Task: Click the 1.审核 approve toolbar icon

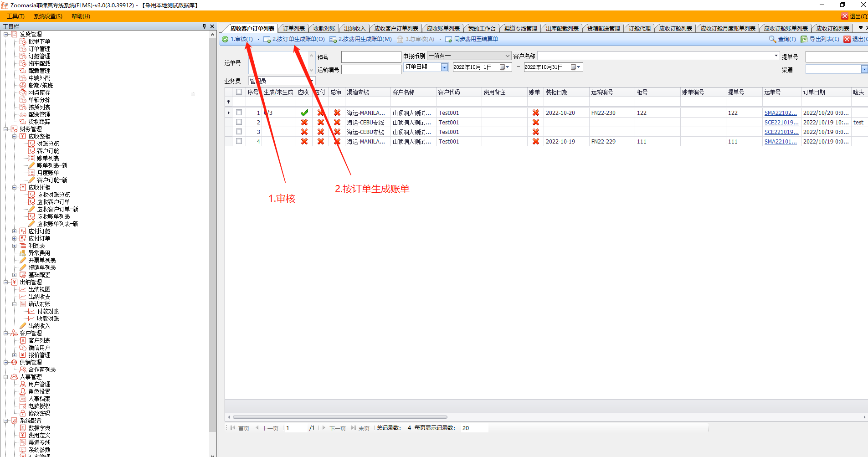Action: [226, 39]
